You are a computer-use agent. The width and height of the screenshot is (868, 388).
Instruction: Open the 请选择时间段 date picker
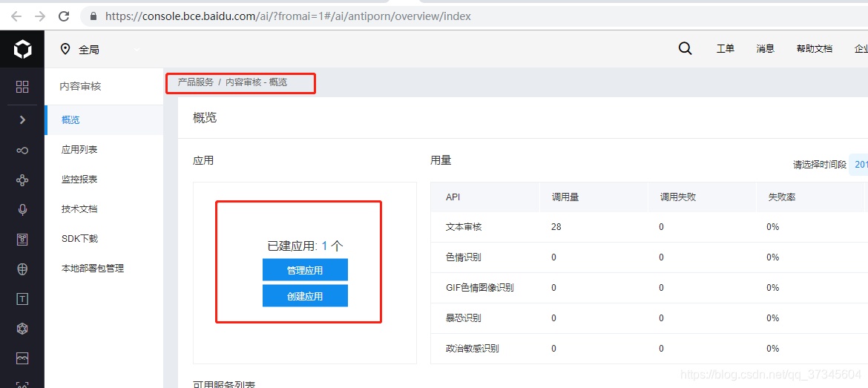point(858,165)
